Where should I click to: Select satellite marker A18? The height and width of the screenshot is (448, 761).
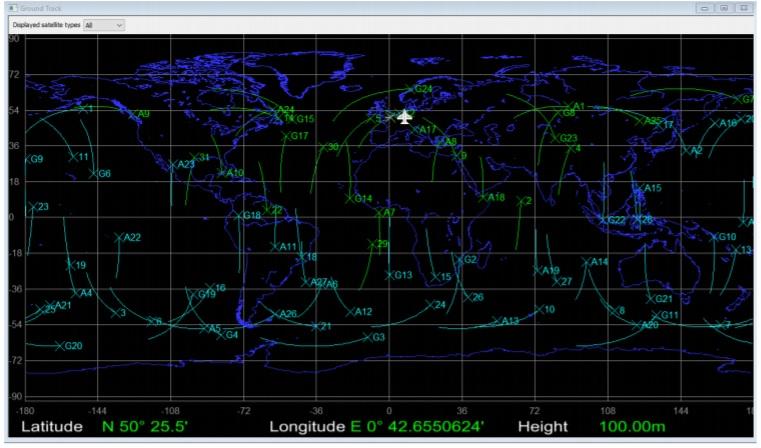point(483,197)
